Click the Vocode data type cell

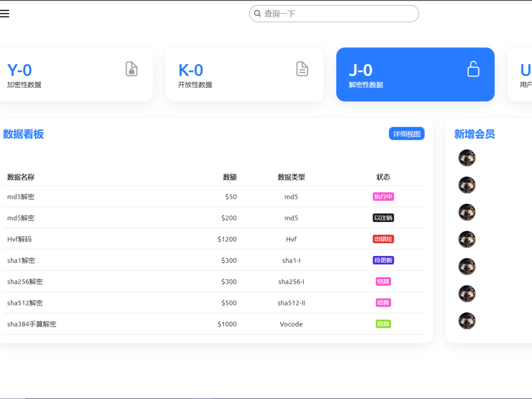(291, 324)
